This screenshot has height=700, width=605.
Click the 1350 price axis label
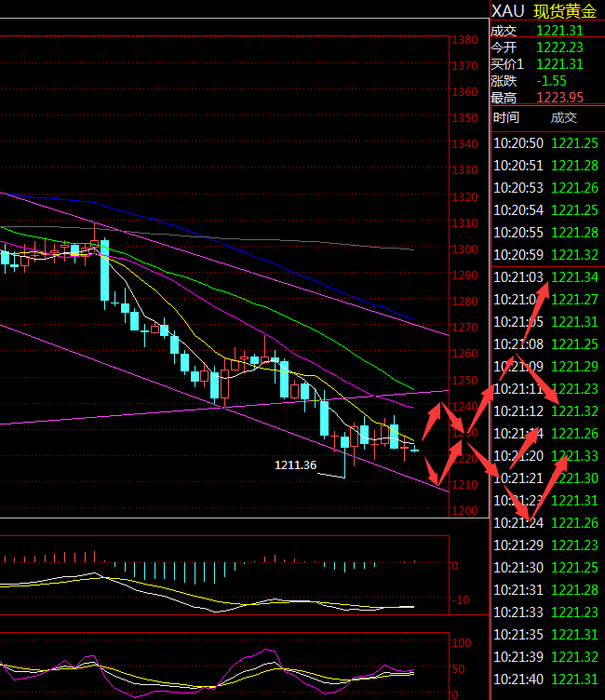[x=464, y=118]
